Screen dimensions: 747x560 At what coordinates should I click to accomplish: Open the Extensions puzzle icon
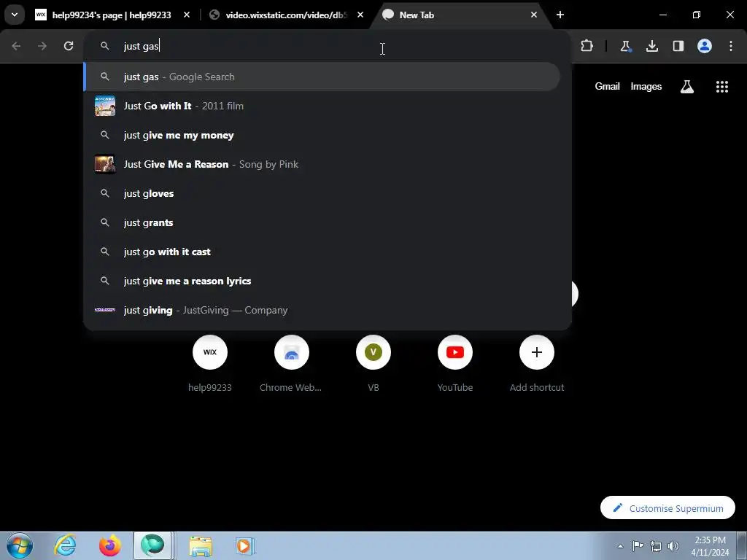click(587, 46)
